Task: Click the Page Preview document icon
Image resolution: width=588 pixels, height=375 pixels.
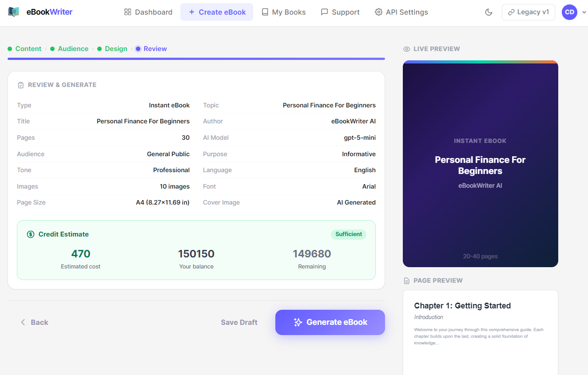Action: [406, 280]
